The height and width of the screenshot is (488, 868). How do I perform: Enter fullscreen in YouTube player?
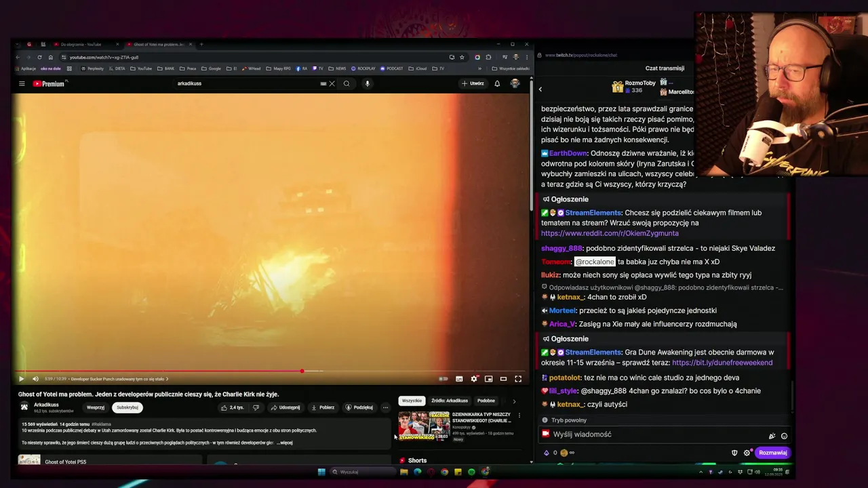coord(518,379)
